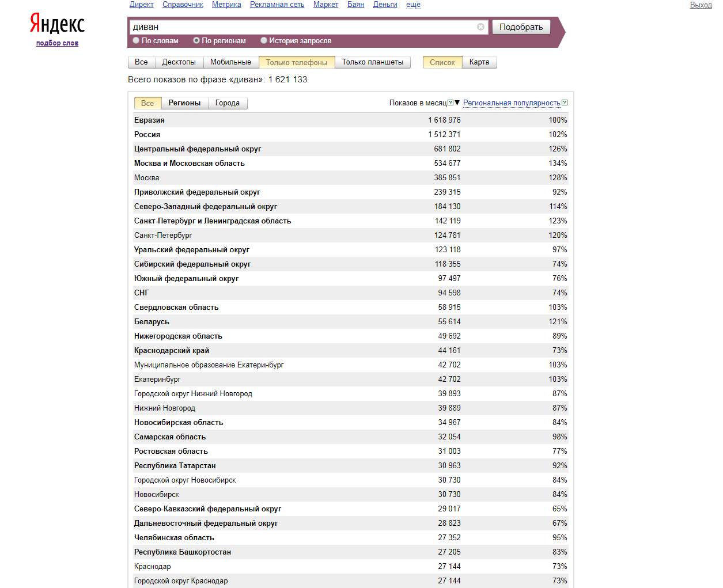The height and width of the screenshot is (588, 723).
Task: Click the Подобрать button
Action: pos(521,27)
